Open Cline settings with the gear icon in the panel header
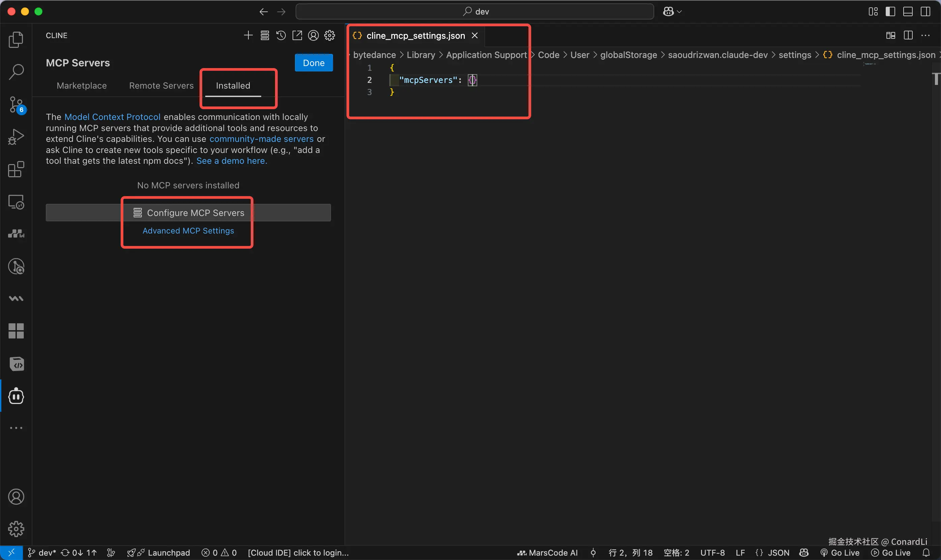 pos(330,35)
